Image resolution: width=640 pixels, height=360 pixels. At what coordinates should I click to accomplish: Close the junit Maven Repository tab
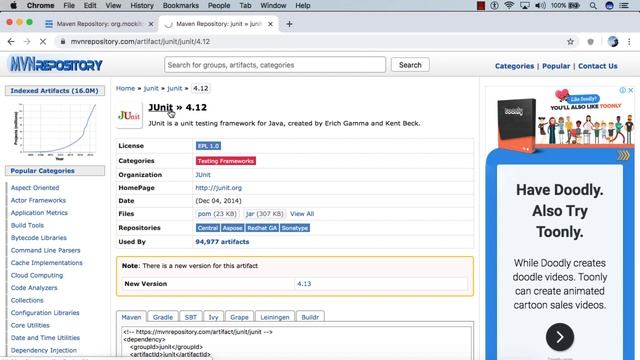pyautogui.click(x=270, y=24)
